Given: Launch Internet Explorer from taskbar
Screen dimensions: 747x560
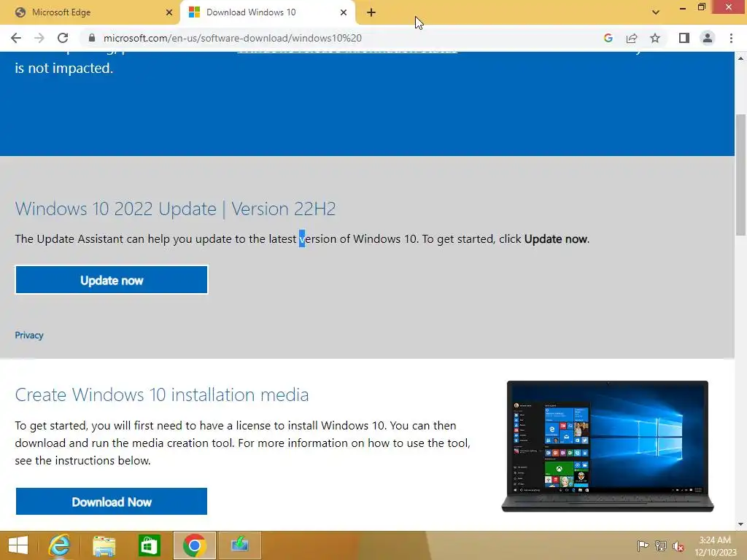Looking at the screenshot, I should coord(59,545).
